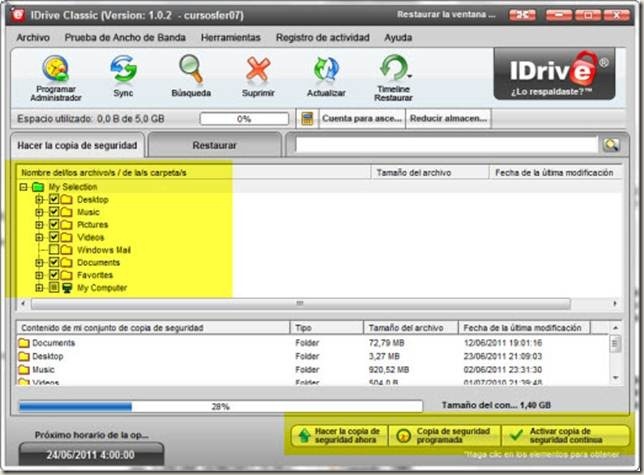The image size is (644, 475).
Task: Click Copia de seguridad programada button
Action: point(445,436)
